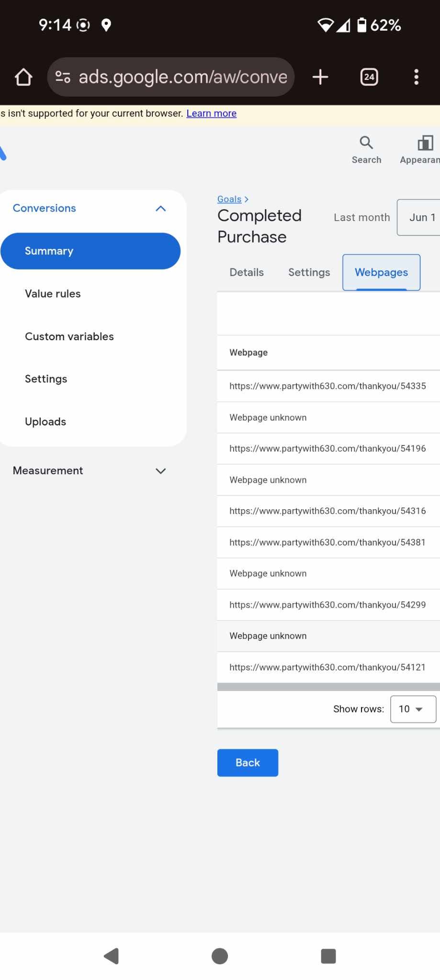440x980 pixels.
Task: Tap the browser home icon
Action: (23, 77)
